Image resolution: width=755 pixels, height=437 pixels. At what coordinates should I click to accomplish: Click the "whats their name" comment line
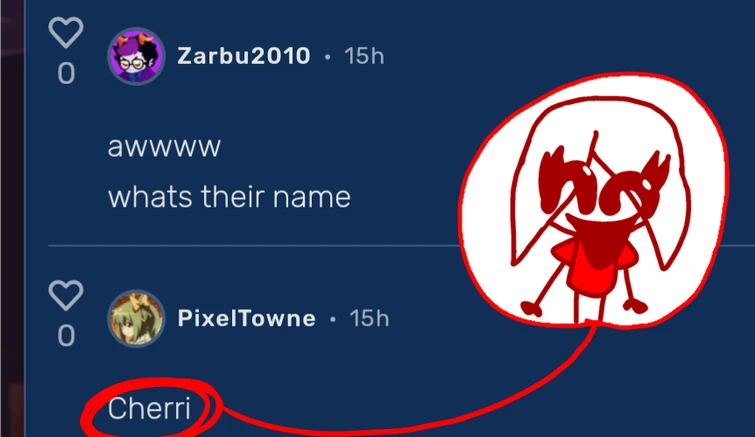[x=229, y=197]
